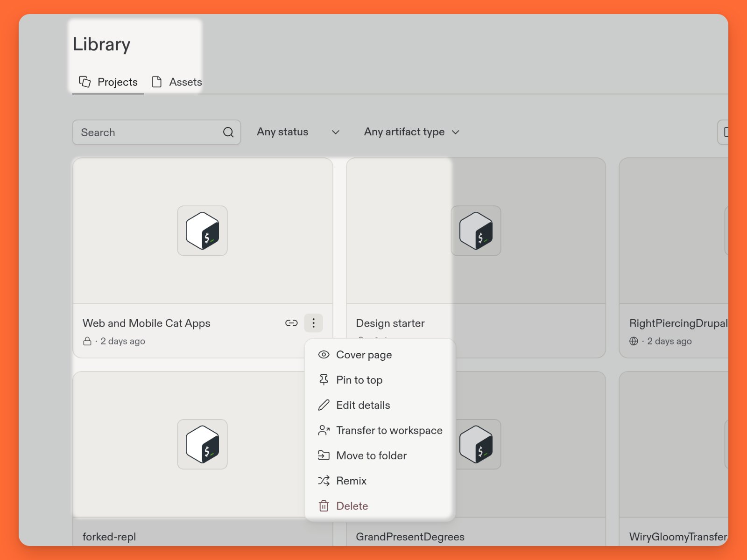Choose Transfer to workspace
This screenshot has width=747, height=560.
(x=380, y=430)
